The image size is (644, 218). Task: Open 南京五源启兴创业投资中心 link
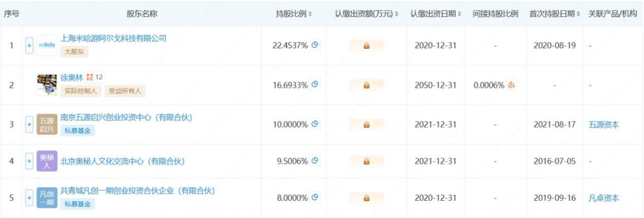tap(126, 117)
